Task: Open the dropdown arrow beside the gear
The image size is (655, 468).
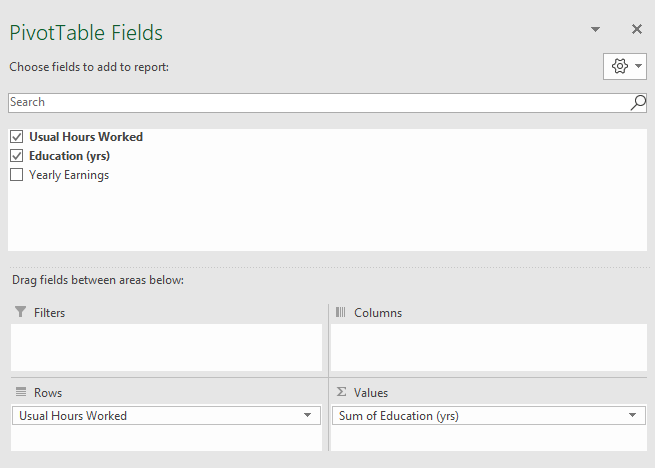Action: point(638,66)
